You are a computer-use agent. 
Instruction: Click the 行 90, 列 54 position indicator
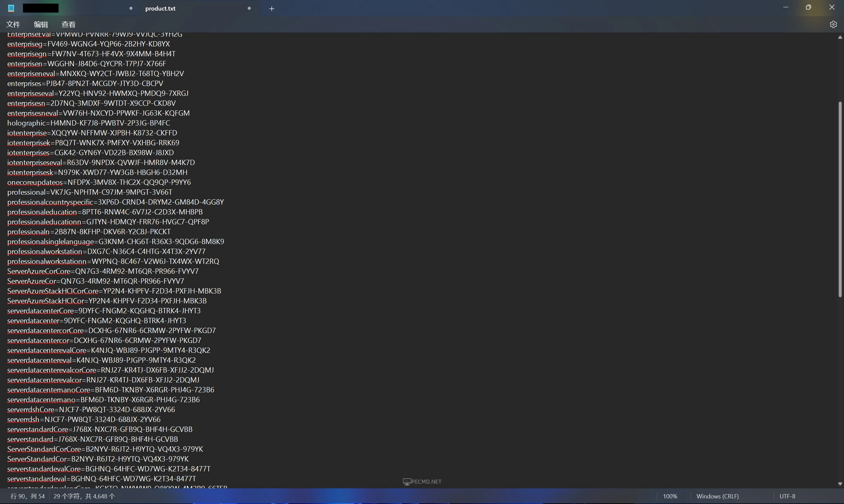[28, 496]
